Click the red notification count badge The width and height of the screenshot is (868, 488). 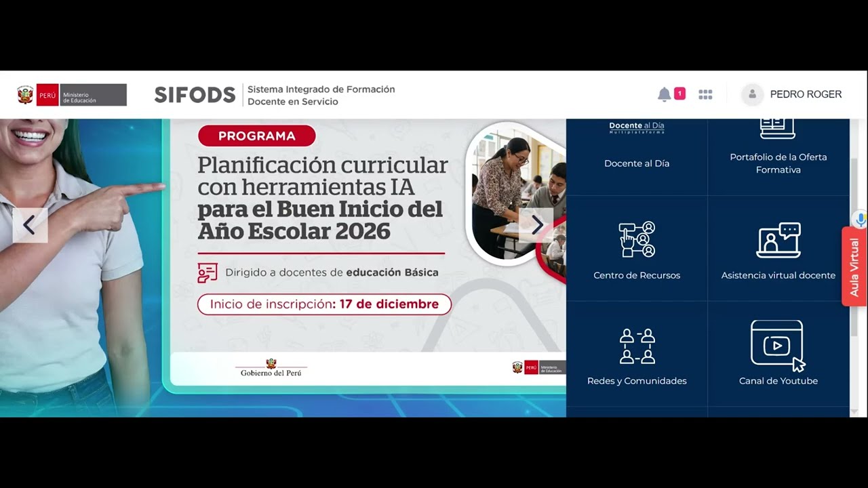(x=679, y=94)
